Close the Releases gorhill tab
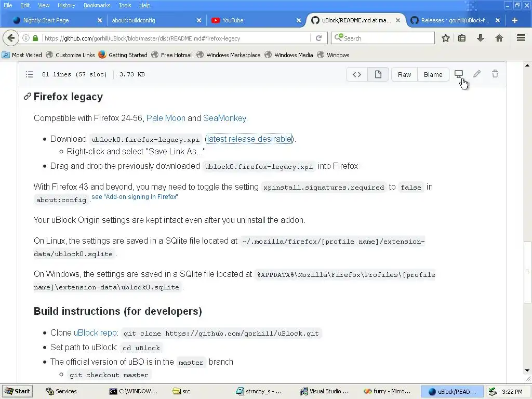 [498, 20]
